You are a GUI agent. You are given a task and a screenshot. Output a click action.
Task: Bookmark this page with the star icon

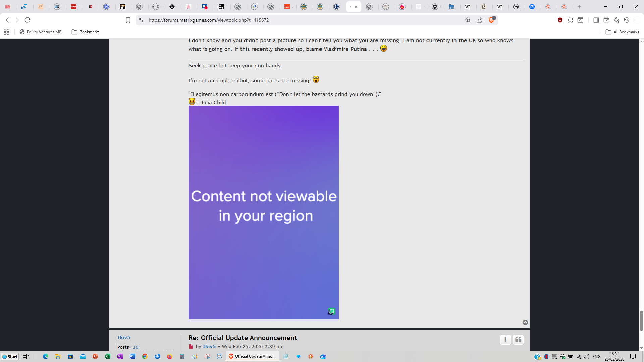128,20
